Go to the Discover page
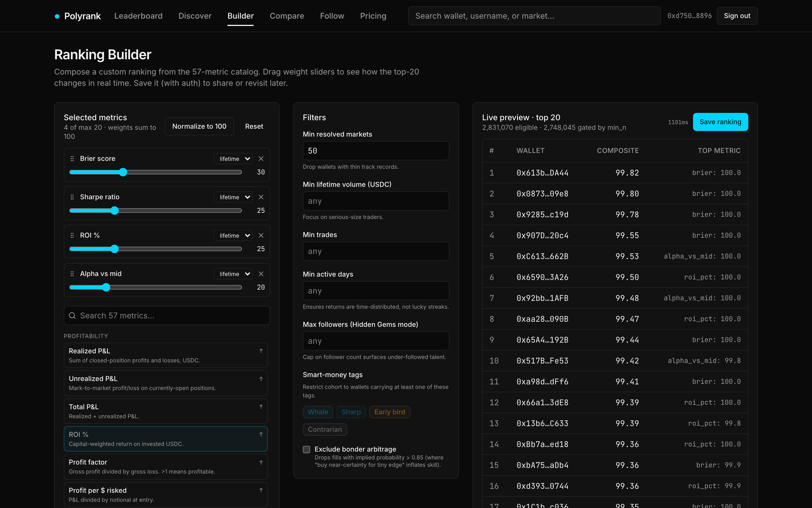The image size is (812, 508). tap(195, 16)
